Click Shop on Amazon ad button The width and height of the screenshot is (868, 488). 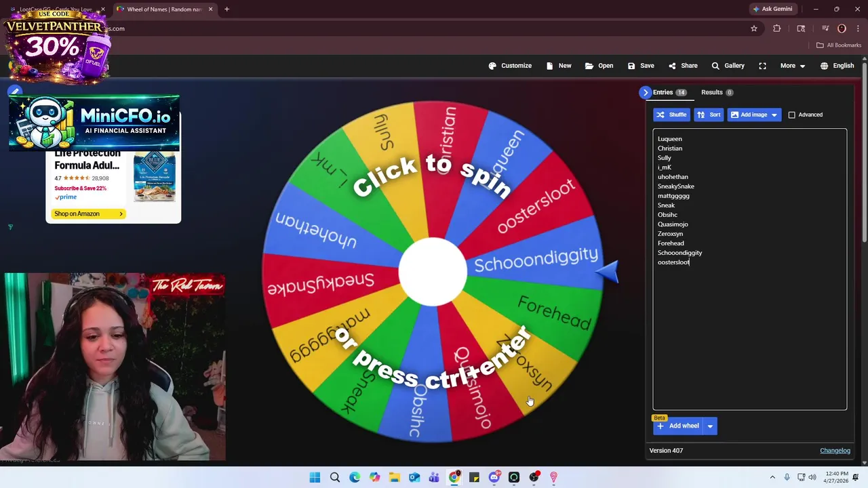click(x=88, y=213)
